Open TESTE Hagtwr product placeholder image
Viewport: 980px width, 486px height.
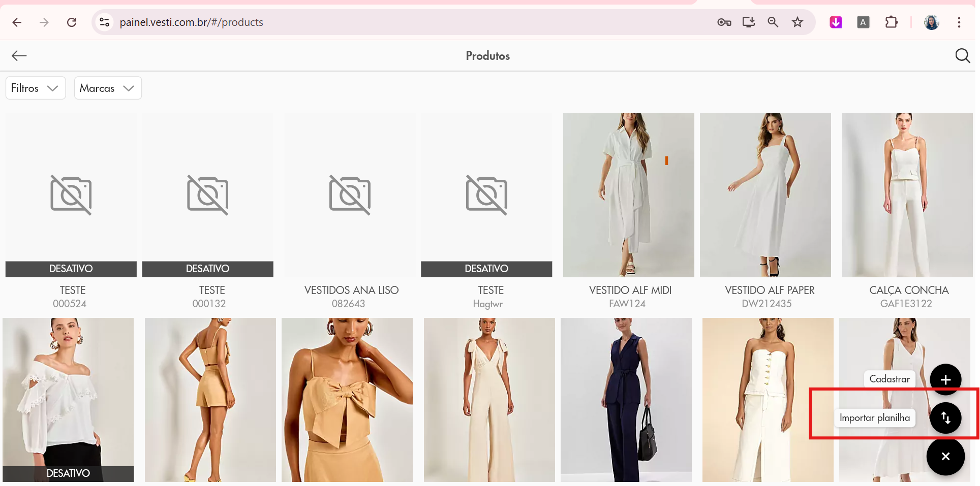486,195
